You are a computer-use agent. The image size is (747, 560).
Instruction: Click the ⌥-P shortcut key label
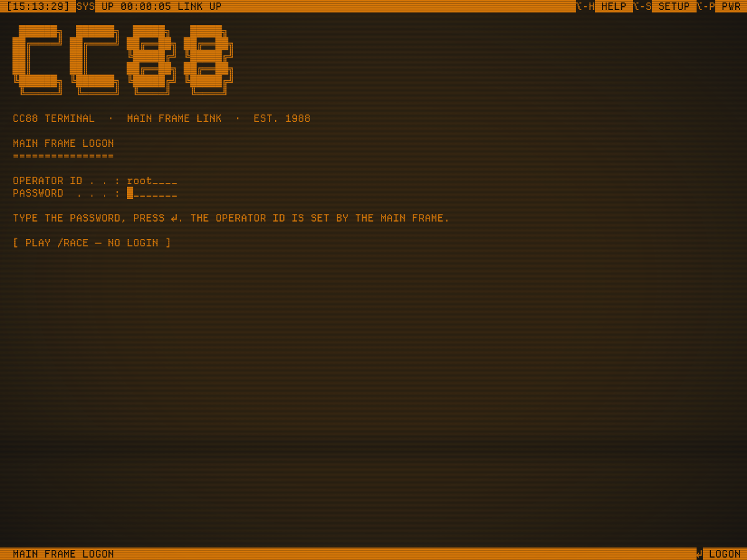click(x=706, y=6)
